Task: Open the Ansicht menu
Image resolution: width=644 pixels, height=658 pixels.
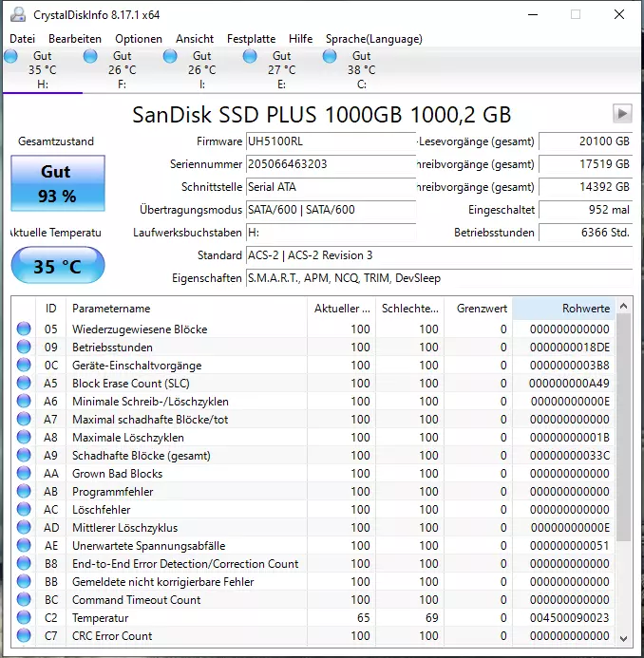Action: click(195, 39)
